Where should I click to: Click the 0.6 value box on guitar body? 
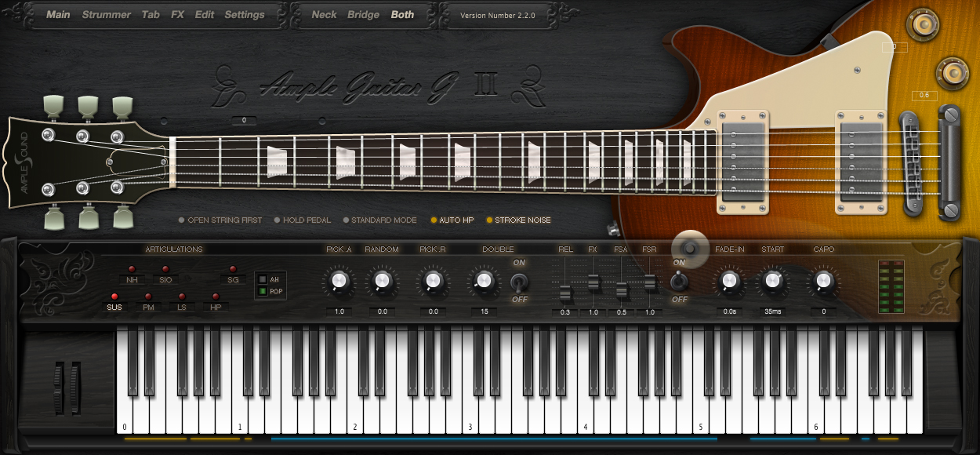[x=924, y=96]
